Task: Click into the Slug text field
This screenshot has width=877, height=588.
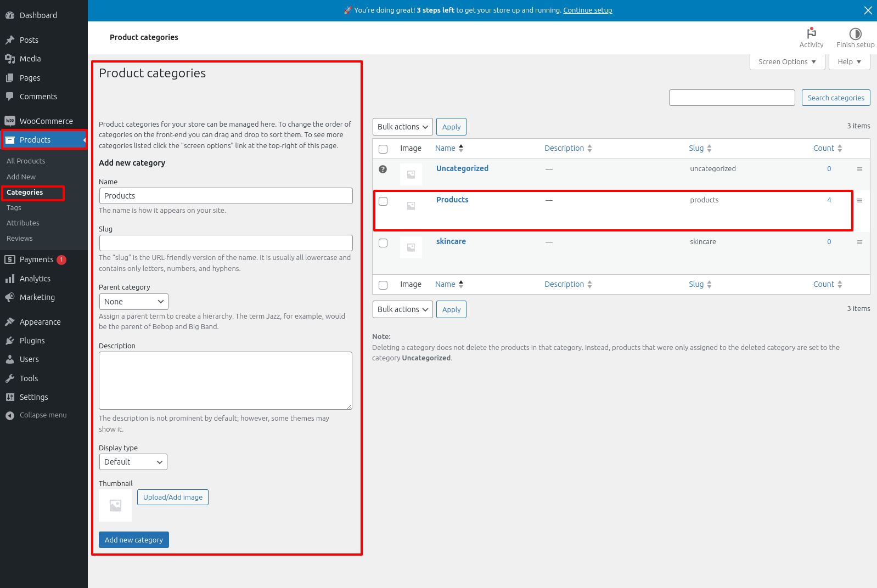Action: (226, 243)
